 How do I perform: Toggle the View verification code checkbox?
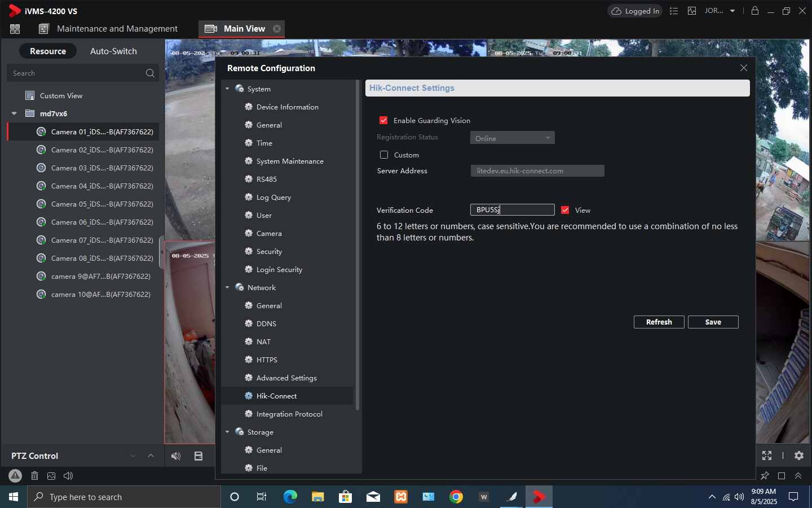pos(565,210)
